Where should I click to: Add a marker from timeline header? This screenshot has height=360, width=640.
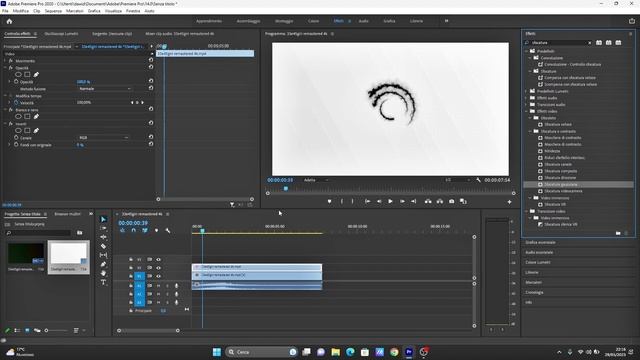[156, 231]
